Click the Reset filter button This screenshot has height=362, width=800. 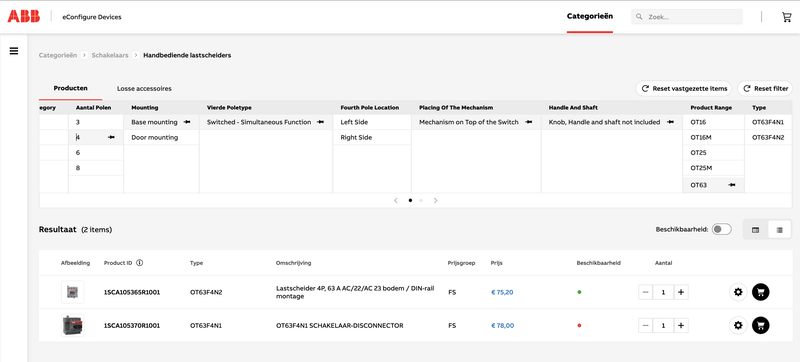pos(765,89)
